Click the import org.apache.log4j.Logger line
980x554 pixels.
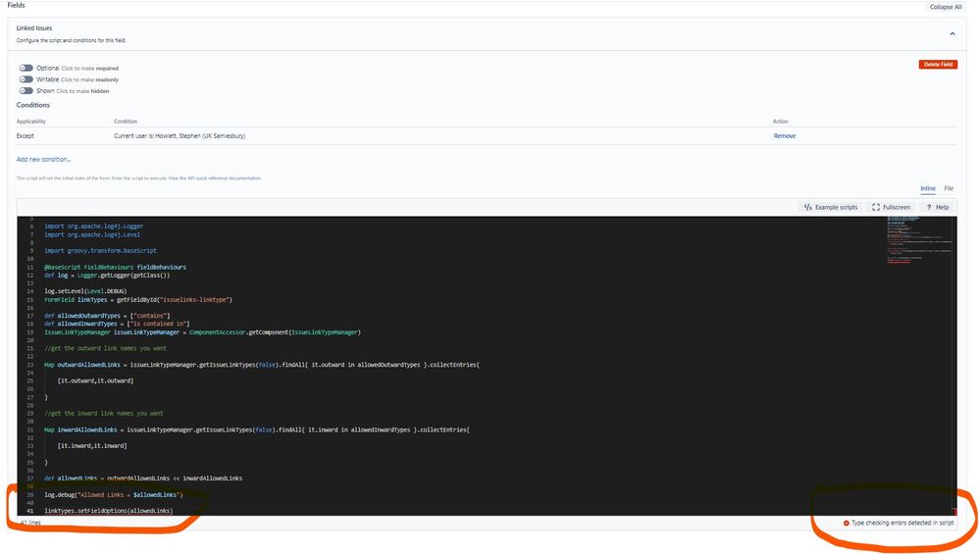[94, 227]
